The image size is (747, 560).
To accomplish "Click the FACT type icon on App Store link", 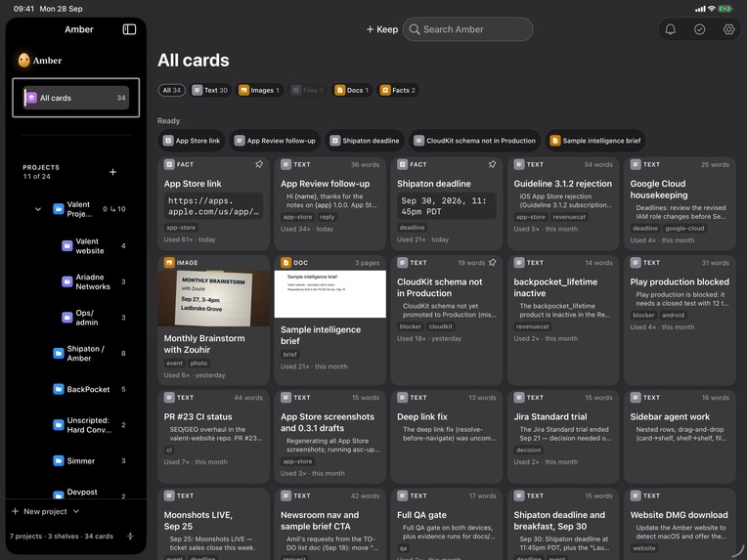I will (x=169, y=164).
